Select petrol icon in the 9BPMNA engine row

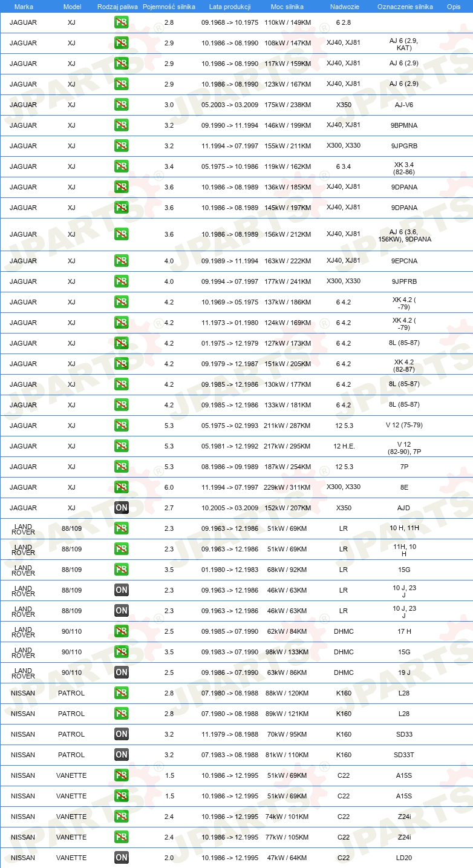coord(122,125)
